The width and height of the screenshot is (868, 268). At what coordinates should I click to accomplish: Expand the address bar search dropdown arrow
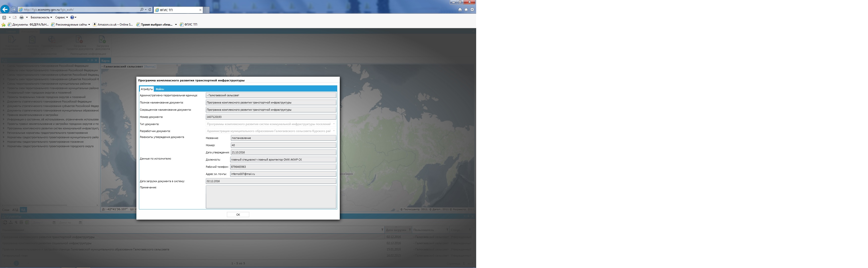146,9
